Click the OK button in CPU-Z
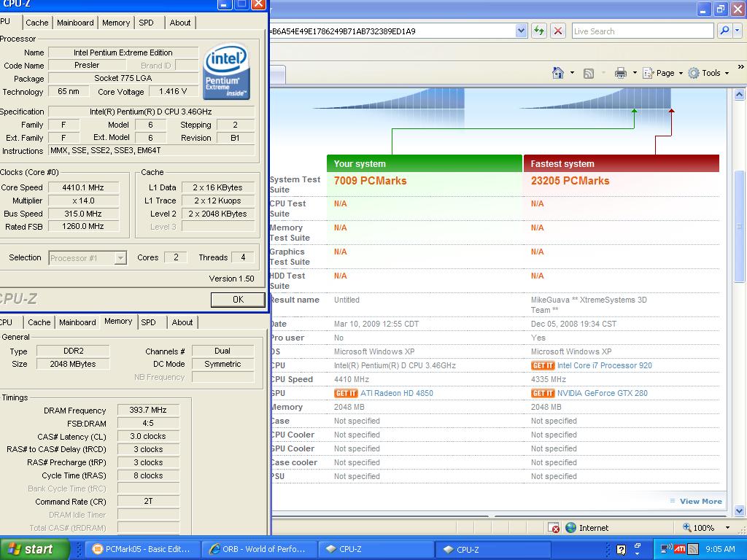 (238, 300)
